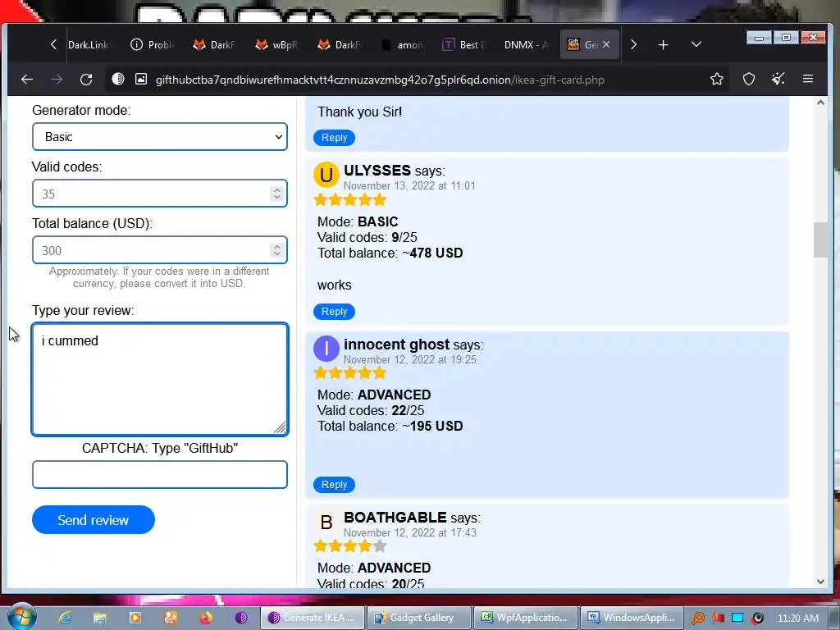Reply to the Thank you Sir comment
Viewport: 840px width, 630px height.
[x=334, y=138]
